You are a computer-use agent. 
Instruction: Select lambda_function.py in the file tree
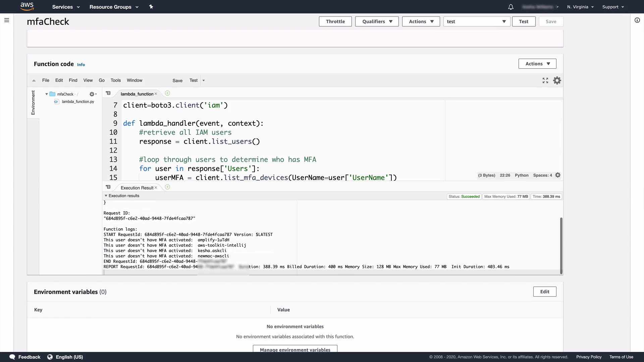(x=78, y=102)
